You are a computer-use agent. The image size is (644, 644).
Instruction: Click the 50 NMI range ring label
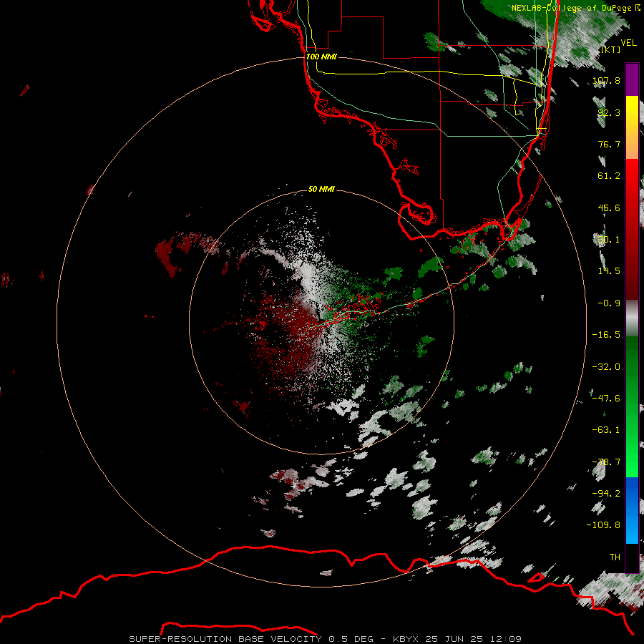click(x=321, y=189)
